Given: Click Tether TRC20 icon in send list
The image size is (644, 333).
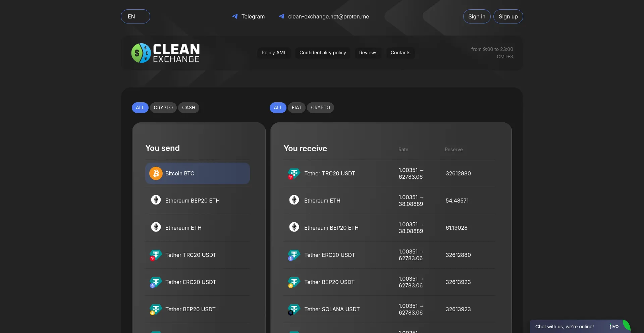Looking at the screenshot, I should 156,255.
